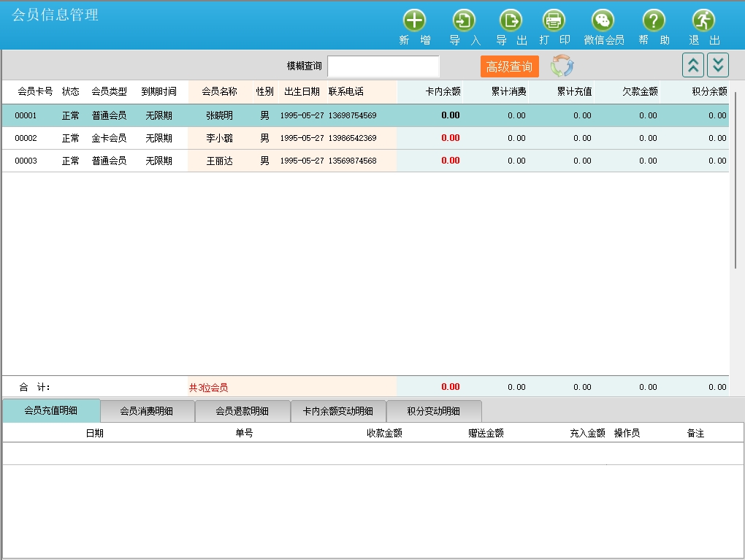Screen dimensions: 745x560
Task: Select the 卡内余额变动明细 tab
Action: tap(337, 411)
